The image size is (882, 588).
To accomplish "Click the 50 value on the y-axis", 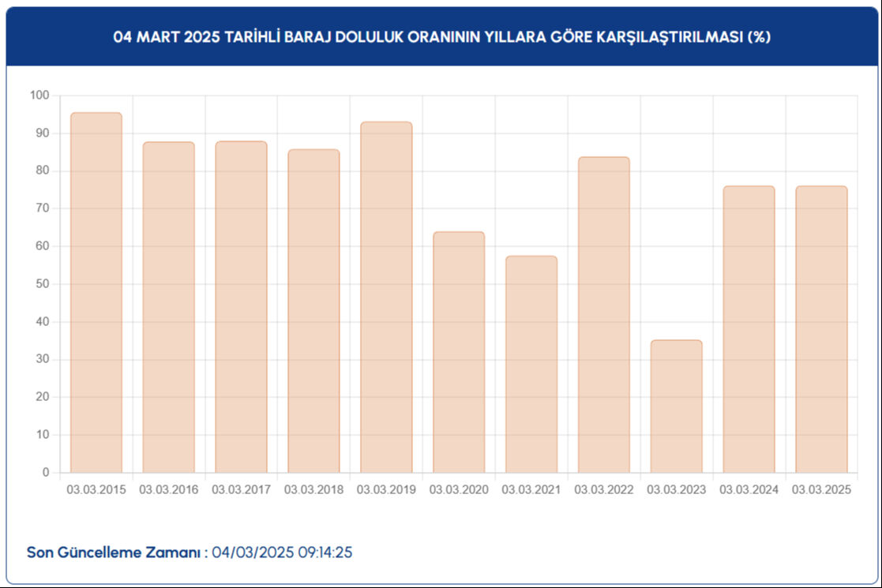I will pyautogui.click(x=38, y=285).
